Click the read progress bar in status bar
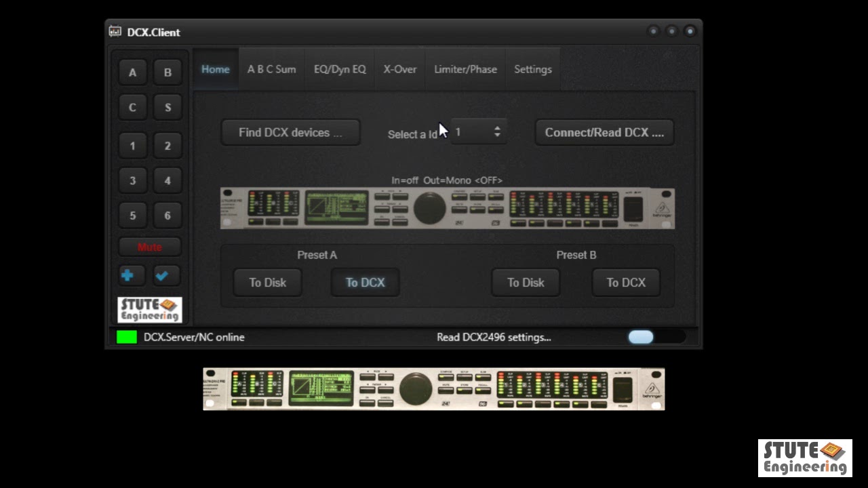Viewport: 868px width, 488px height. (656, 337)
